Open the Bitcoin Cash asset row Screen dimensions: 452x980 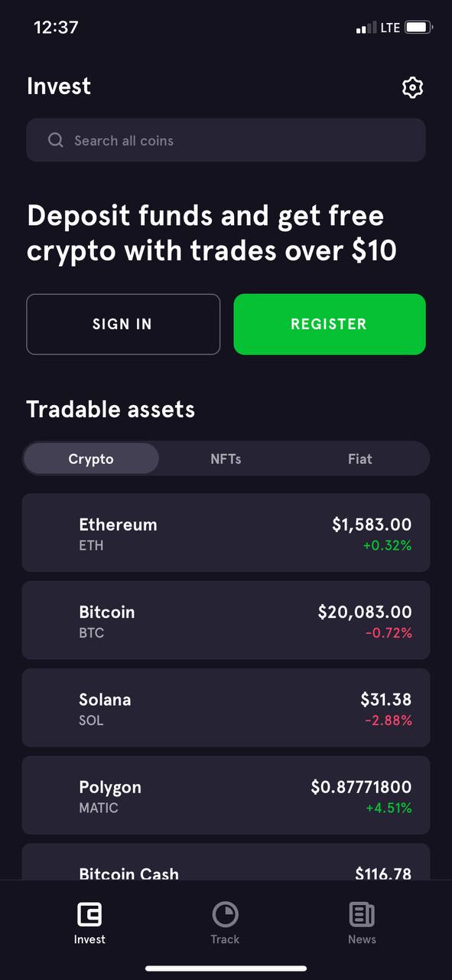(x=226, y=862)
